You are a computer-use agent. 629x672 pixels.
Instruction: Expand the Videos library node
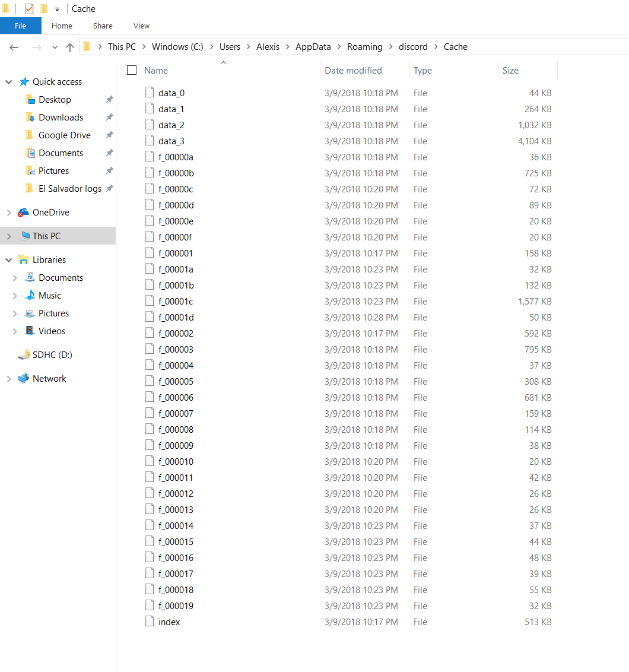coord(15,331)
